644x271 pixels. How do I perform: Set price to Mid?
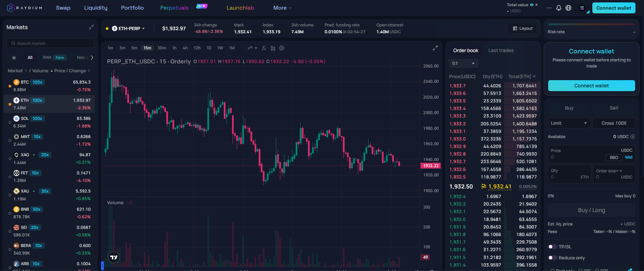pos(629,157)
